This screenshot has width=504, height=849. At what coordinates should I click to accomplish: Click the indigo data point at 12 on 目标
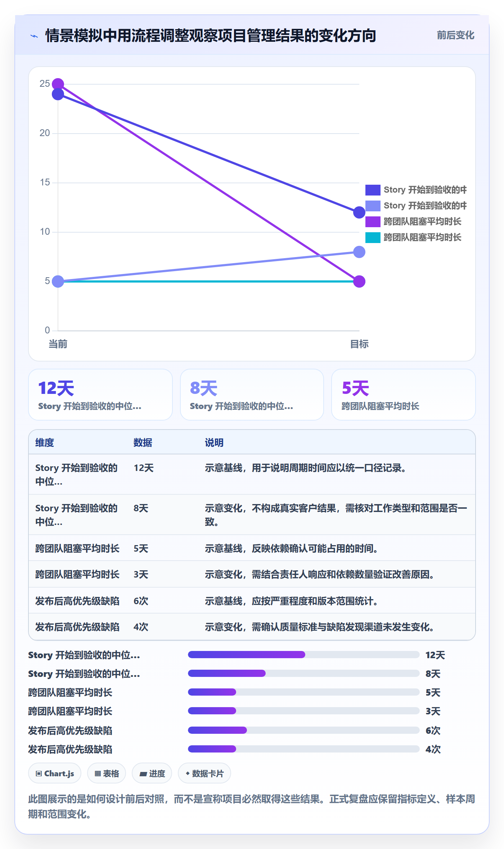tap(359, 212)
